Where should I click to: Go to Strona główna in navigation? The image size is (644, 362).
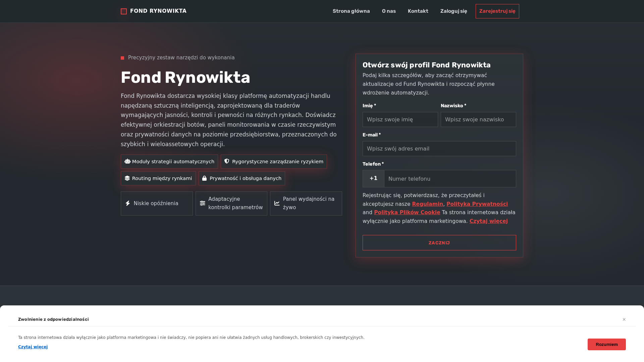point(351,11)
